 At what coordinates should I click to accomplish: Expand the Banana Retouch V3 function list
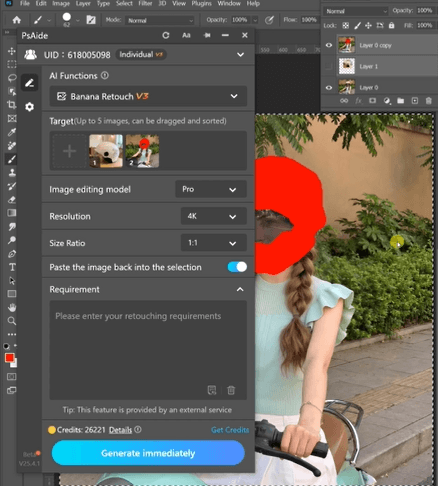coord(148,96)
